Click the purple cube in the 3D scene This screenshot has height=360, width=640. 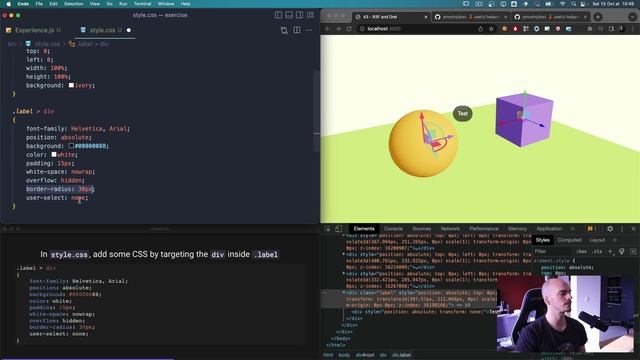524,120
